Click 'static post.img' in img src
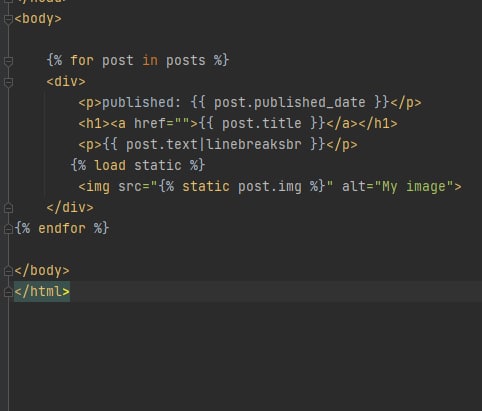 (x=242, y=187)
